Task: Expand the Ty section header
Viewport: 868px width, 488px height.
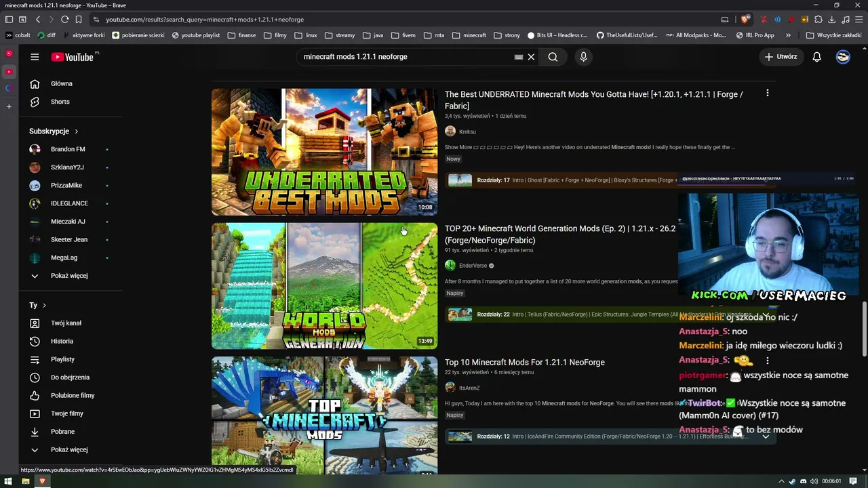Action: (38, 305)
